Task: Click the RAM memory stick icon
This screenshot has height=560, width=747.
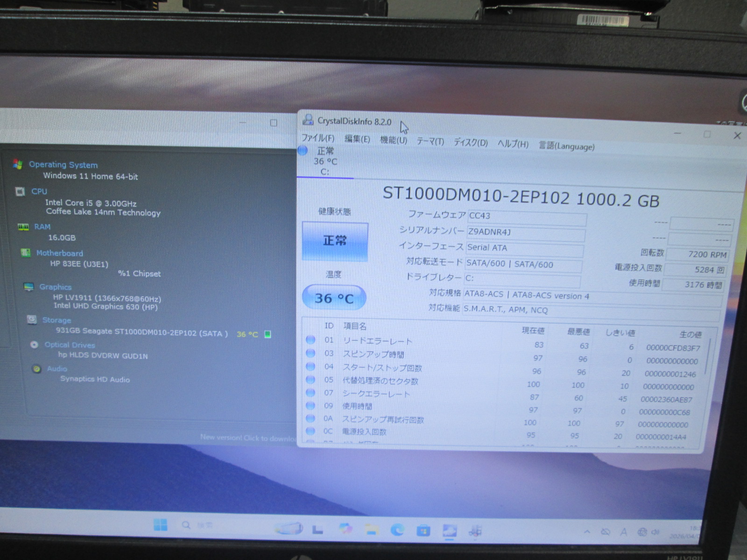Action: [x=23, y=227]
